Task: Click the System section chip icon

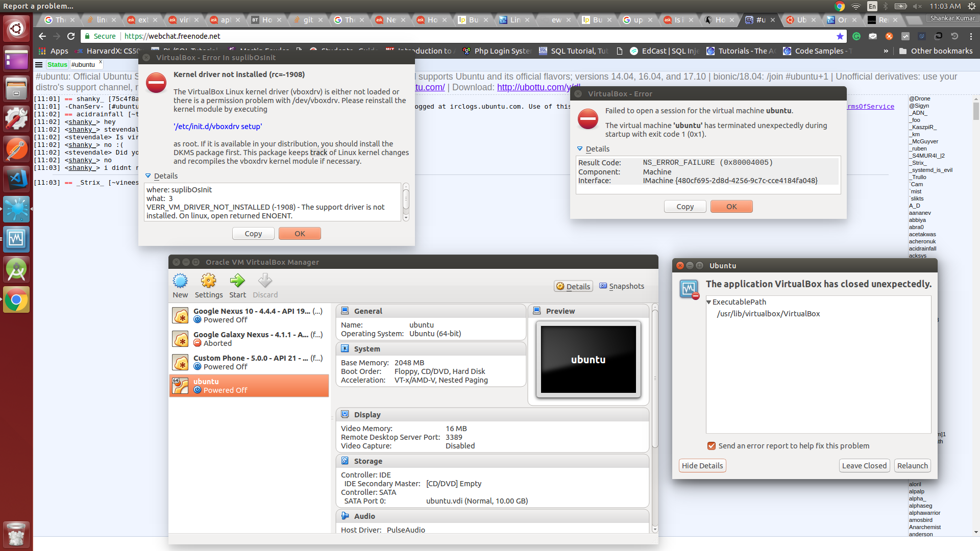Action: 345,348
